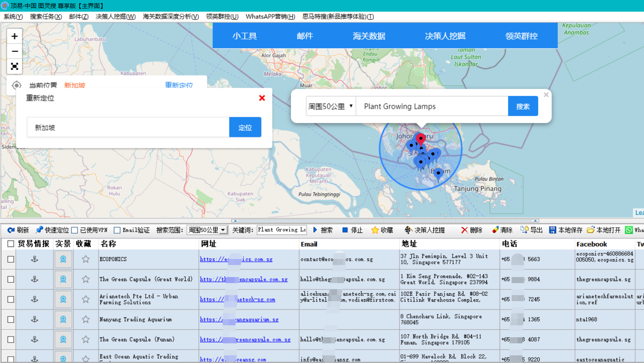Click the current location target icon

click(16, 85)
